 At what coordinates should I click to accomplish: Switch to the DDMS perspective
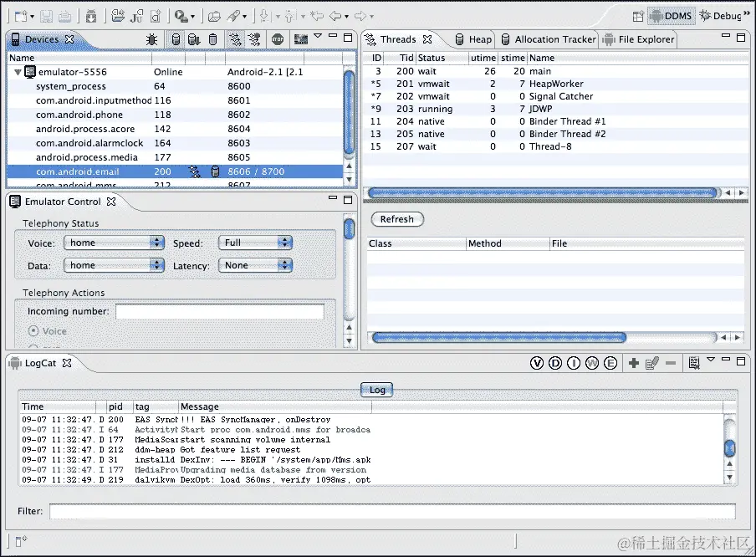pos(671,16)
